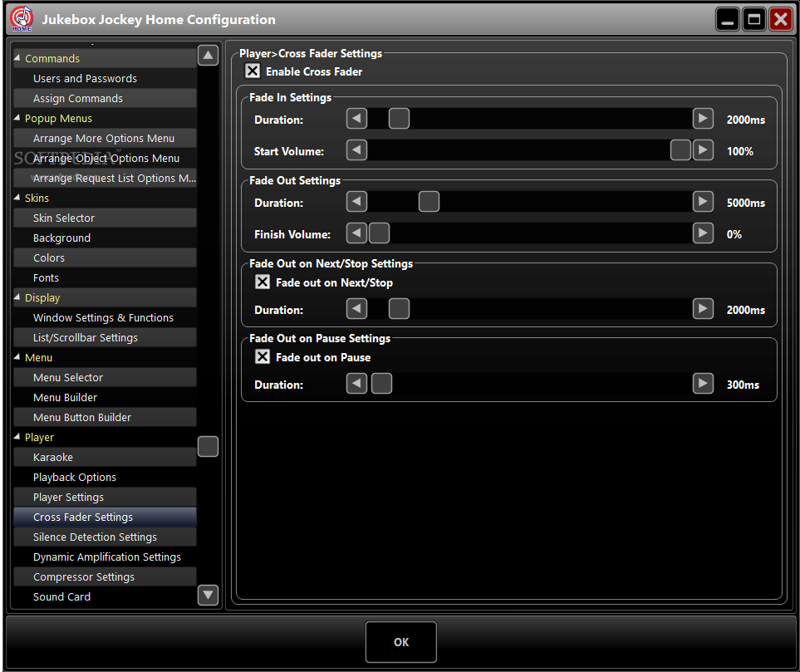Open List/Scrollbar Settings
This screenshot has height=672, width=800.
click(106, 337)
